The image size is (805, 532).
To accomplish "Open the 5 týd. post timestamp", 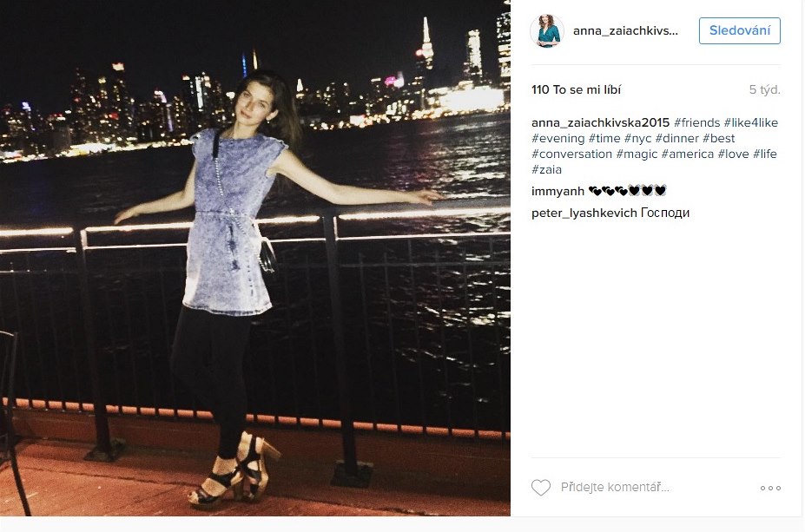I will point(764,89).
